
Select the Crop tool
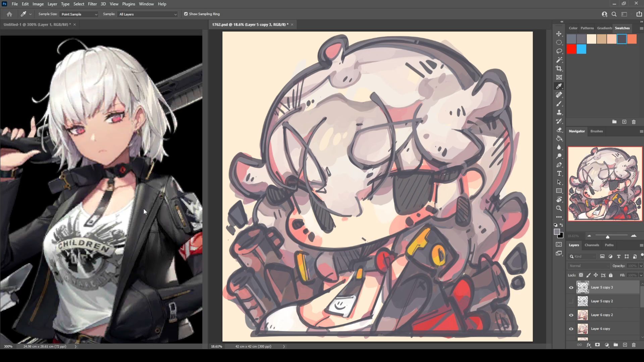(x=559, y=69)
